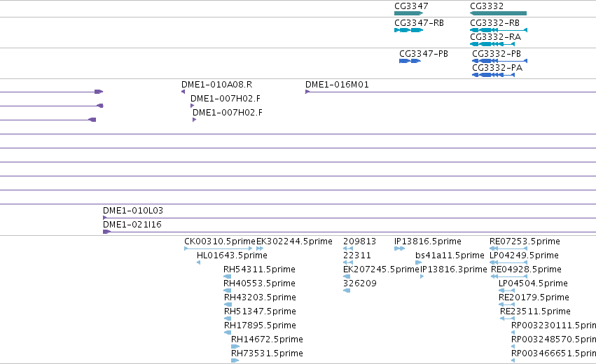Select the 326209 feature glyph
The image size is (596, 364).
click(x=347, y=290)
